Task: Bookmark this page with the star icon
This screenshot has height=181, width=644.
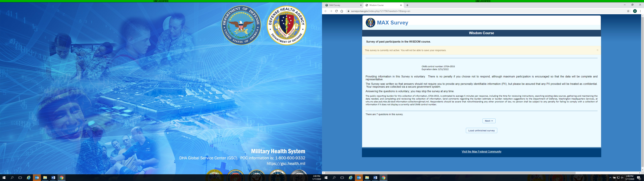Action: tap(628, 11)
